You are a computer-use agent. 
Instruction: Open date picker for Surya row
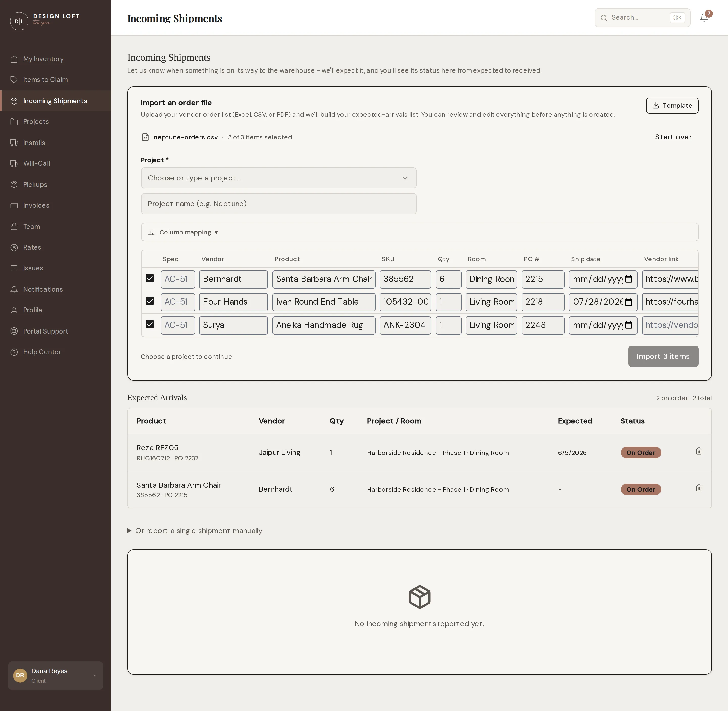coord(629,325)
